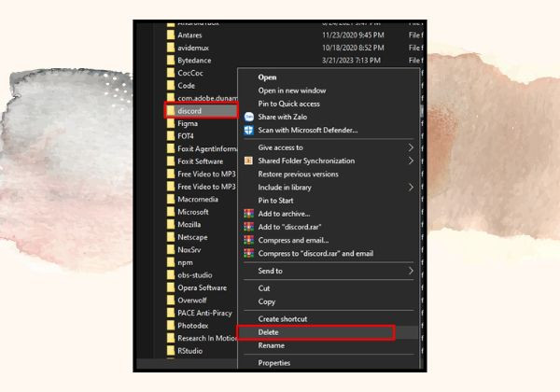Choose Open from the context menu
This screenshot has height=392, width=560.
click(267, 77)
